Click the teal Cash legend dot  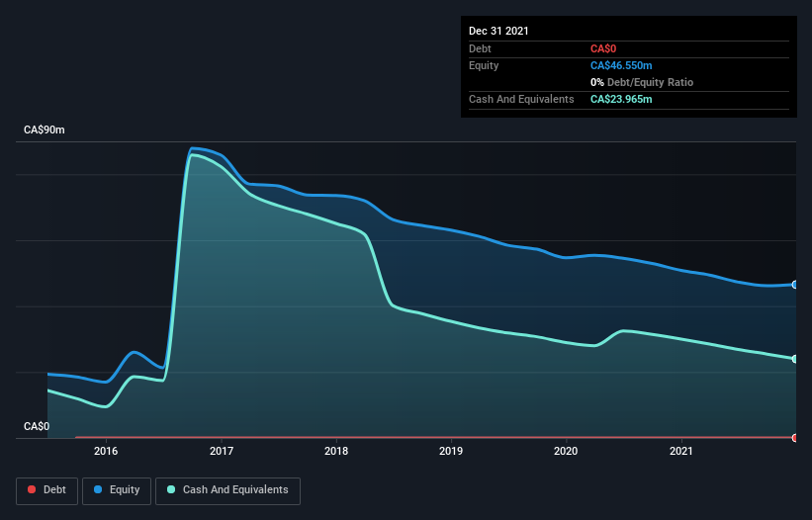[x=171, y=489]
